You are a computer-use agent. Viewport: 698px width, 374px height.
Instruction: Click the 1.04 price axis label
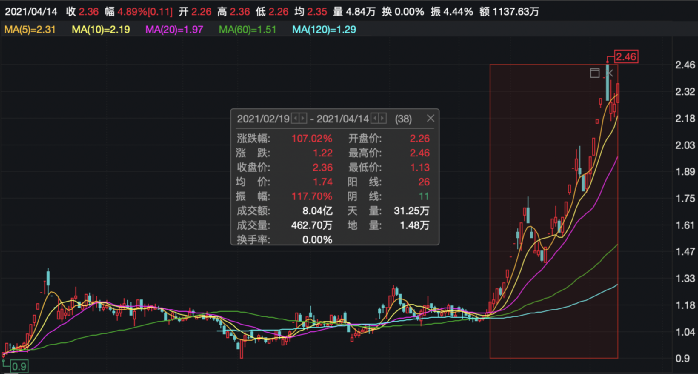[x=686, y=332]
